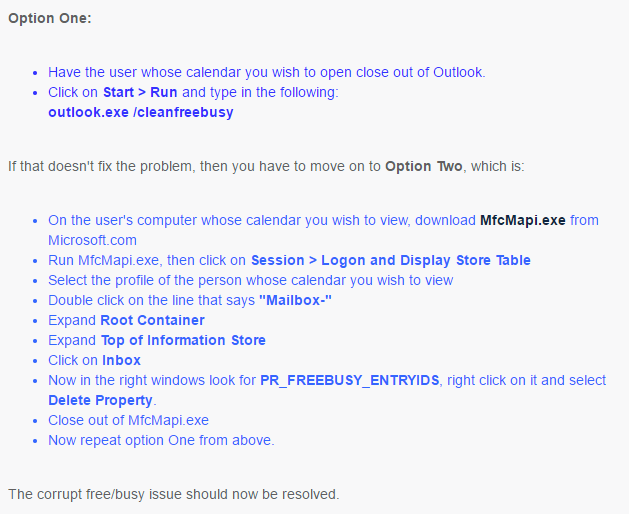The image size is (629, 514).
Task: Click the bold 'Option Two' text
Action: tap(424, 166)
